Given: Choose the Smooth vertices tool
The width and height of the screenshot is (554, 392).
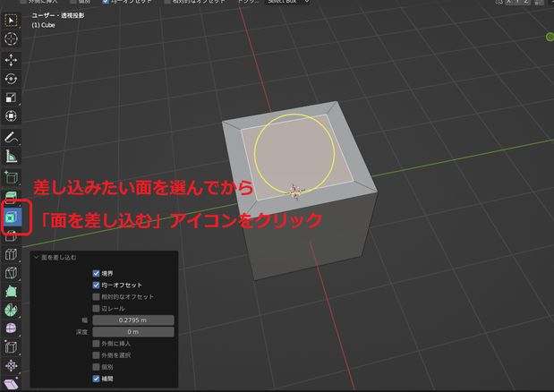Looking at the screenshot, I should coord(11,328).
